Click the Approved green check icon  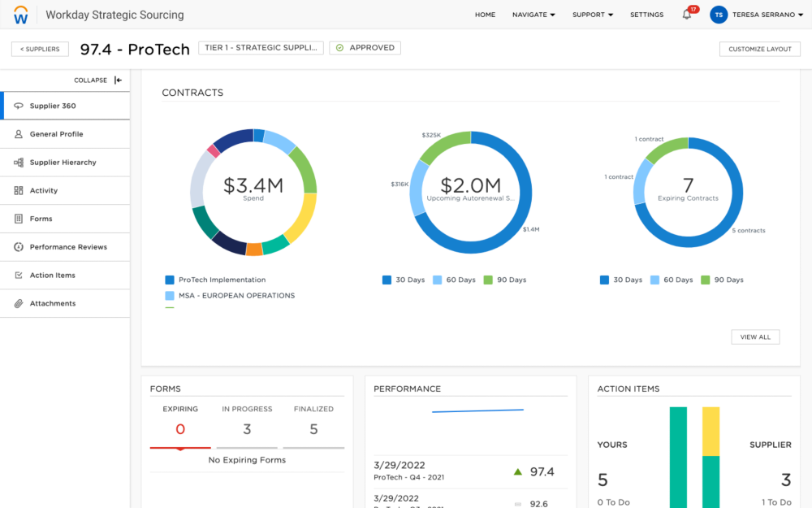[x=339, y=48]
